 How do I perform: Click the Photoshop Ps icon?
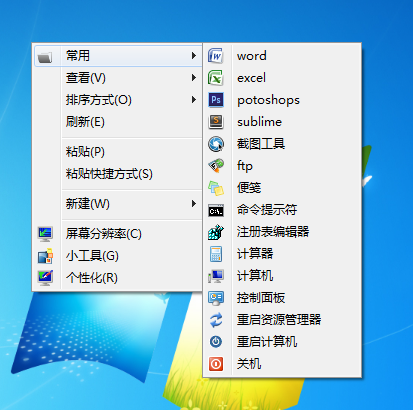[x=216, y=100]
